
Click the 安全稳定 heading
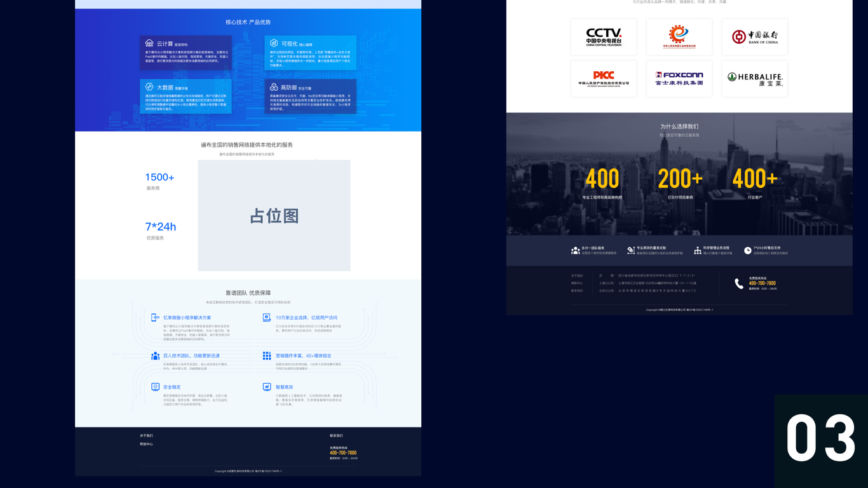[172, 387]
